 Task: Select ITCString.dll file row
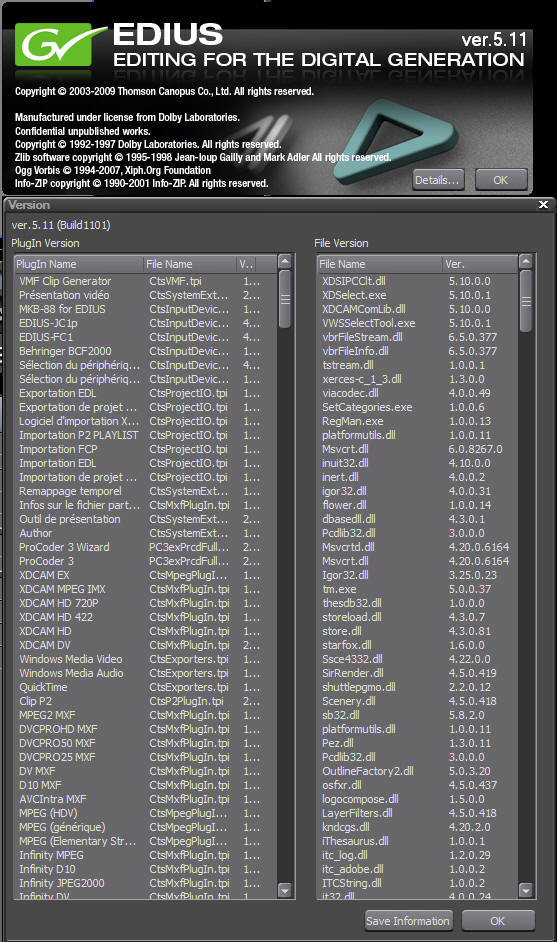[x=417, y=883]
